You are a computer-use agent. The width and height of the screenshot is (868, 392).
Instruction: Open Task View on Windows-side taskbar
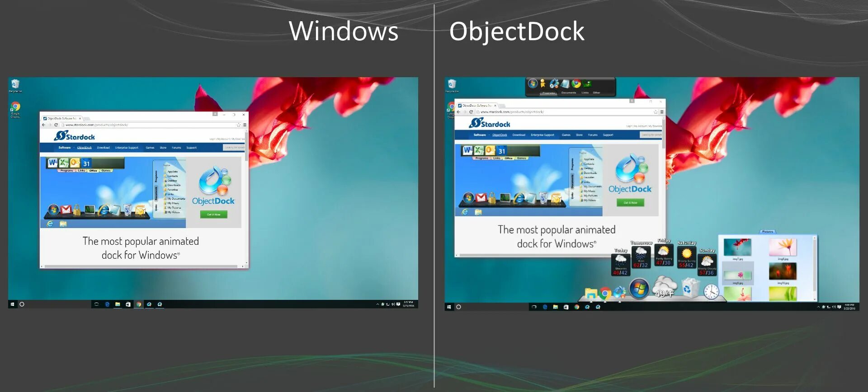(96, 304)
